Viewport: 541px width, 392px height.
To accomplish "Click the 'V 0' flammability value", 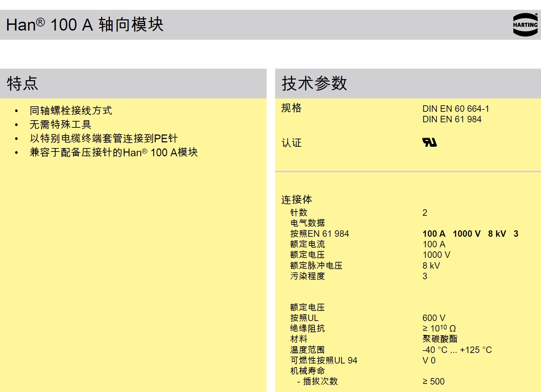I will (429, 360).
